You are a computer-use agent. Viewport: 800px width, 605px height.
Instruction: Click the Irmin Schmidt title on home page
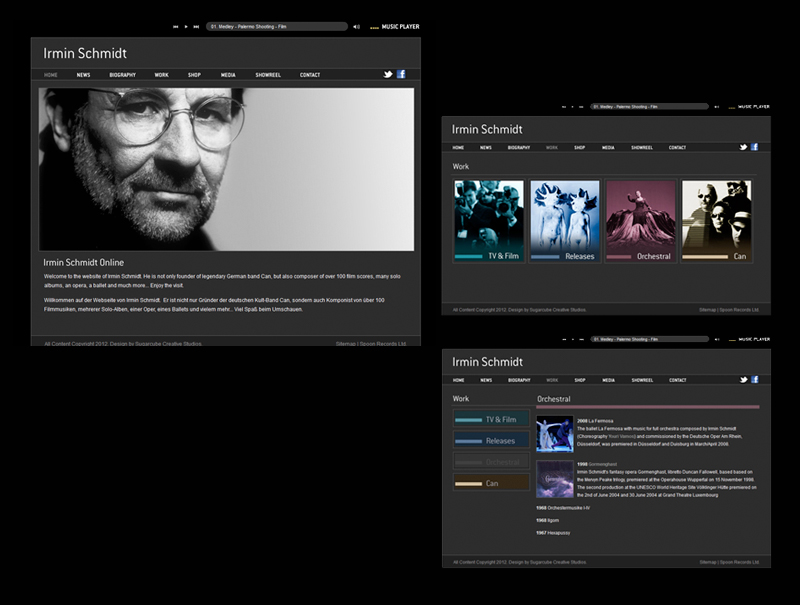tap(85, 54)
